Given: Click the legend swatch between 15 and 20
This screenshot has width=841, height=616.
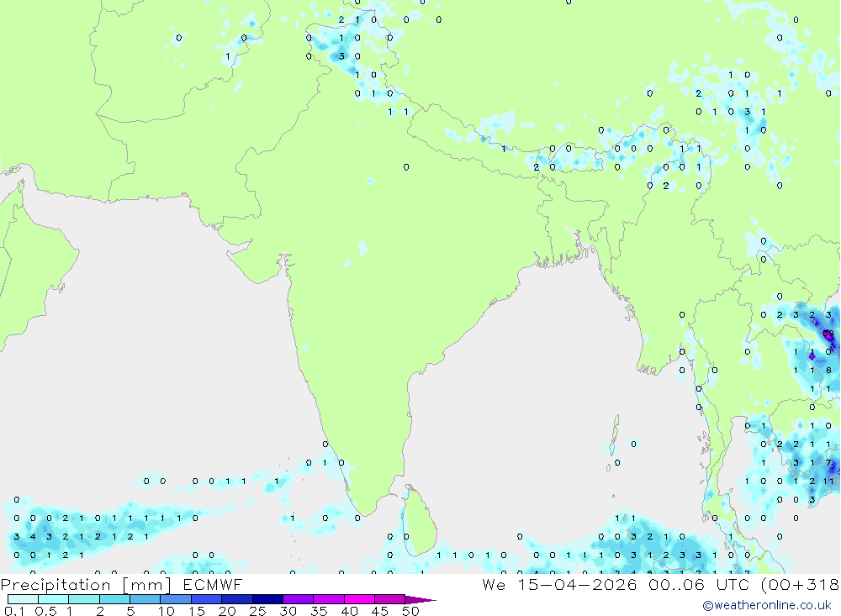Looking at the screenshot, I should [206, 599].
